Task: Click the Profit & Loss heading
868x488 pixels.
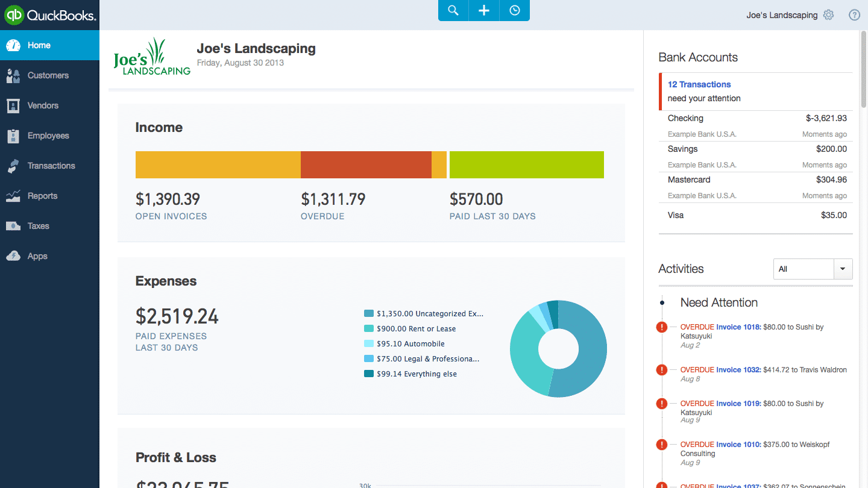Action: 176,457
